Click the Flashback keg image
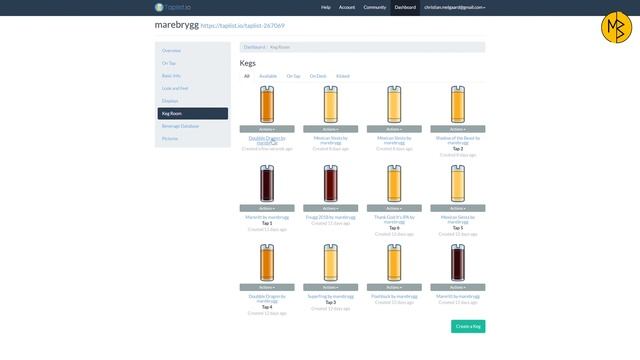 point(394,263)
